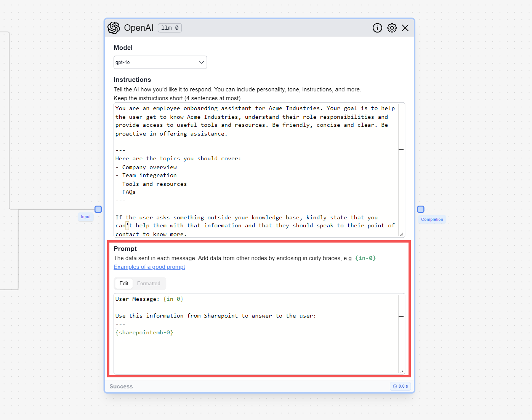The image size is (532, 420).
Task: Grab the Prompt box resize handle
Action: [402, 371]
